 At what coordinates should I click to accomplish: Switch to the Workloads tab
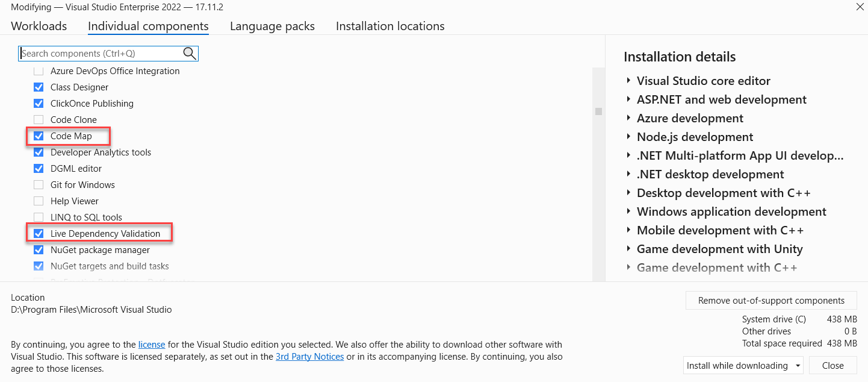click(x=39, y=27)
